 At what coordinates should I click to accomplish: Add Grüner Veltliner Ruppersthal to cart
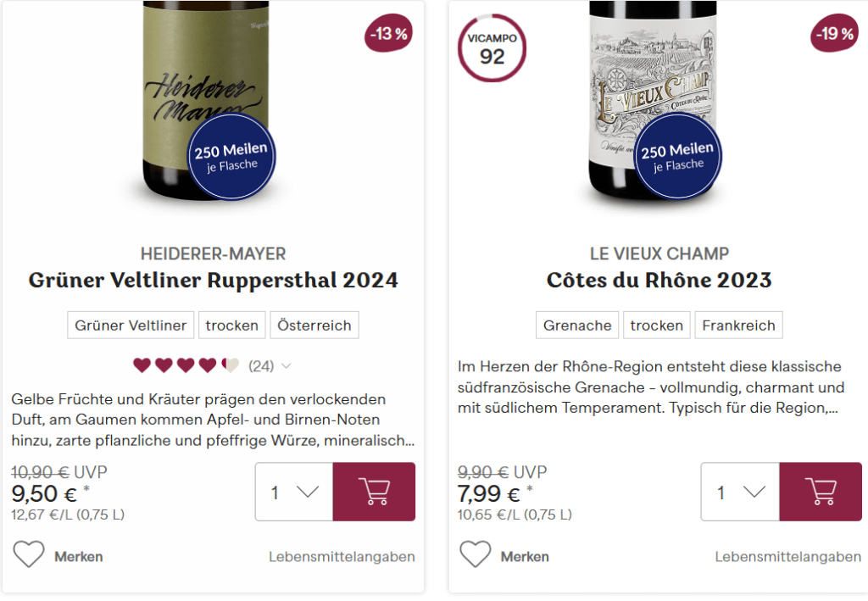tap(374, 492)
